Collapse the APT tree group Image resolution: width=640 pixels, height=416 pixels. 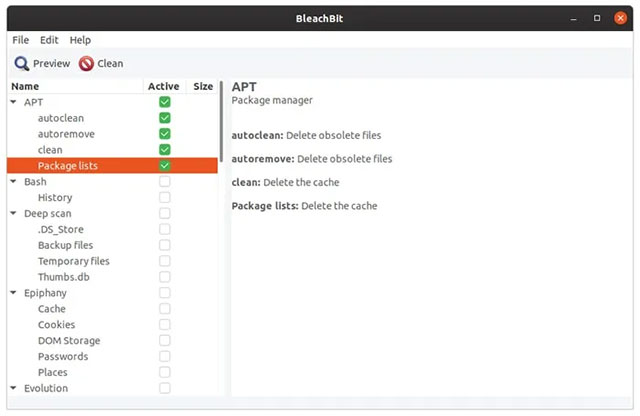pyautogui.click(x=13, y=102)
